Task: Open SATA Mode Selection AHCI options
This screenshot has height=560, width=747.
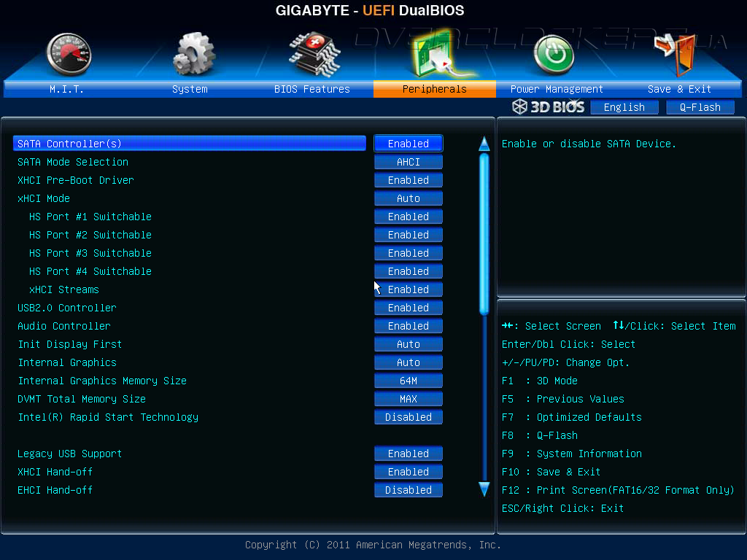Action: (x=409, y=162)
